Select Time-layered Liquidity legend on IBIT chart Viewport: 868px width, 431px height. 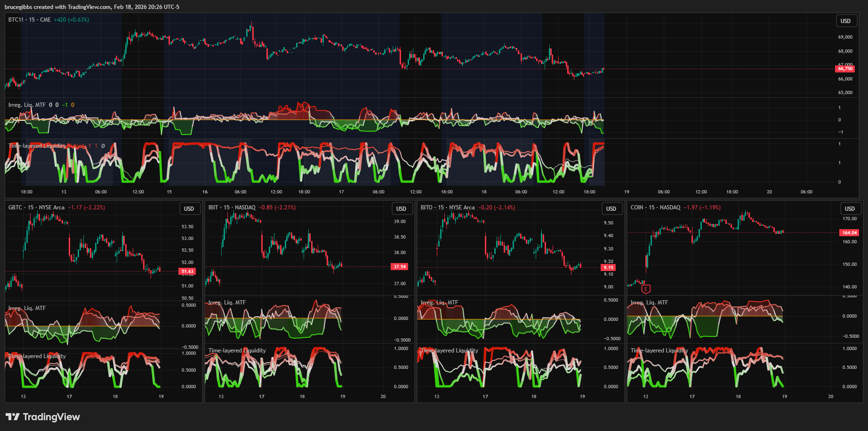pyautogui.click(x=237, y=351)
